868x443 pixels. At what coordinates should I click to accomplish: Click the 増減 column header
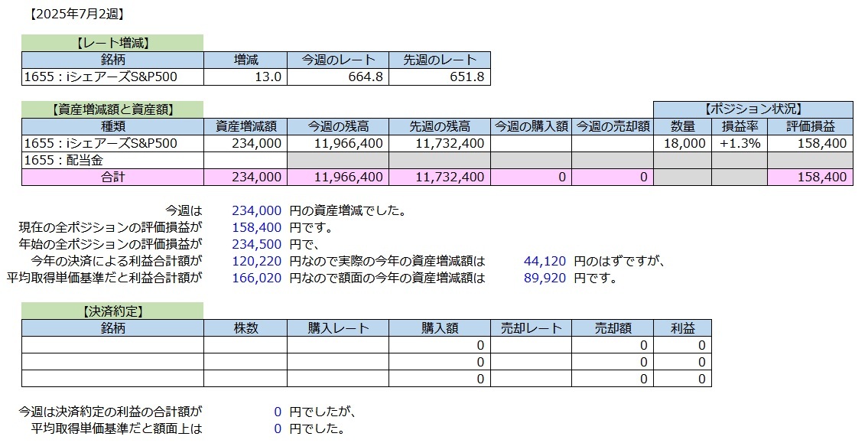click(245, 60)
